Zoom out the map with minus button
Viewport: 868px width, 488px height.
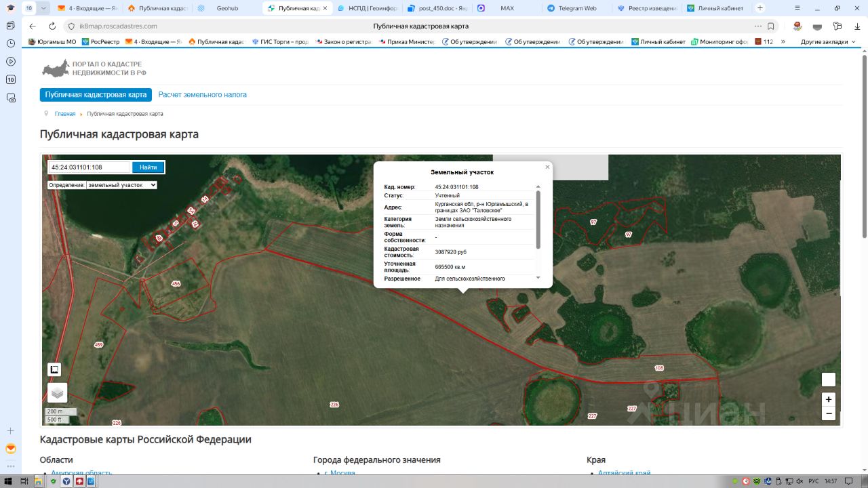[x=829, y=413]
